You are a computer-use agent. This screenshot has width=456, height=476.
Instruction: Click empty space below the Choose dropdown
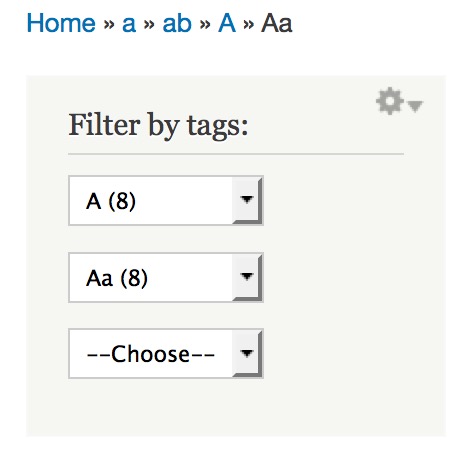coord(166,407)
